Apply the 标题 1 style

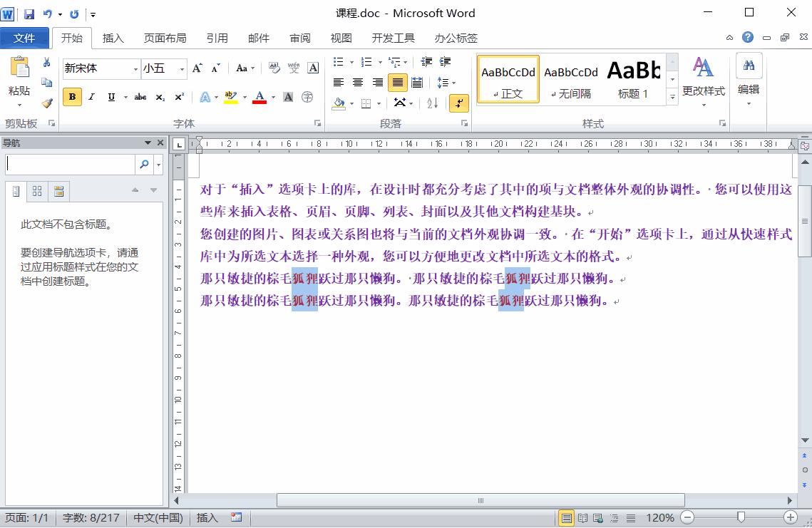632,78
